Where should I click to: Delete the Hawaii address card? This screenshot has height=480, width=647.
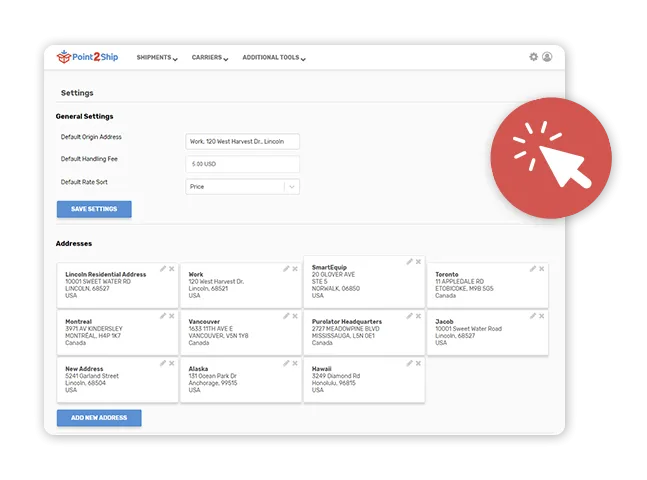418,363
